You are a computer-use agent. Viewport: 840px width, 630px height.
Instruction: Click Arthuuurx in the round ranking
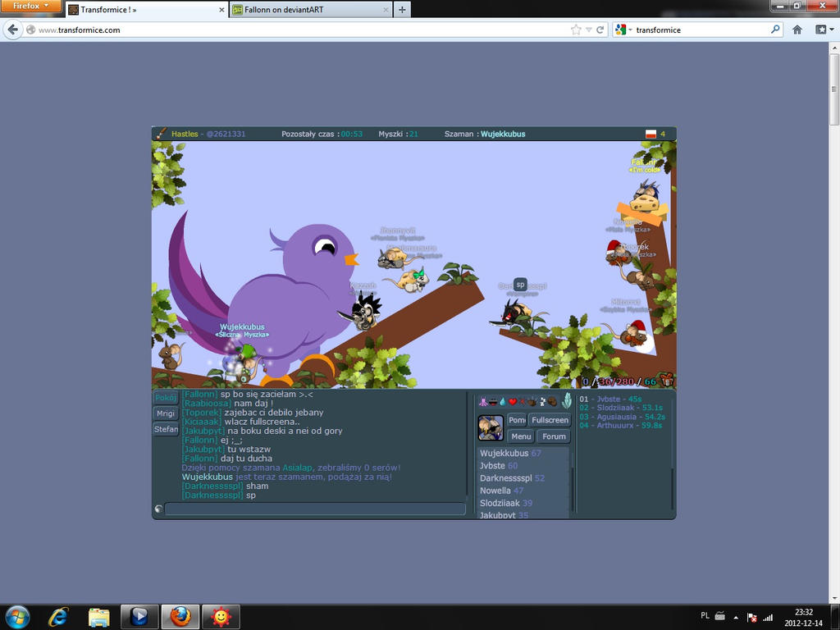[615, 426]
